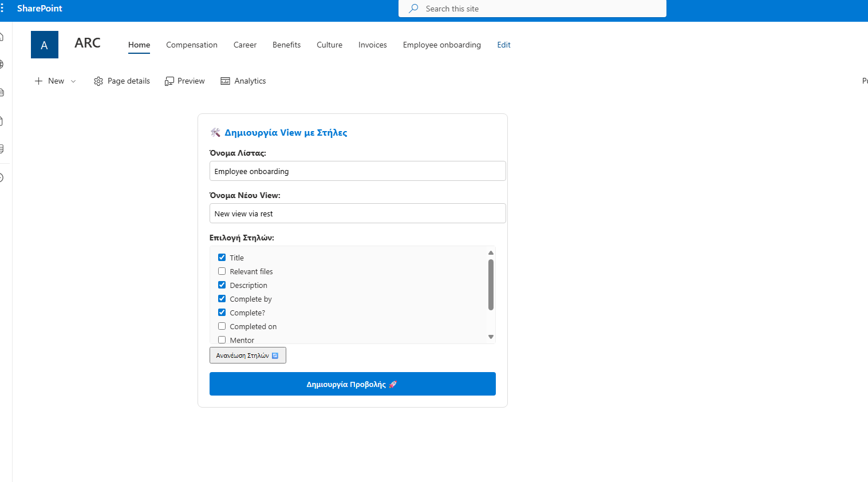The height and width of the screenshot is (482, 868).
Task: Uncheck the Title column checkbox
Action: 222,258
